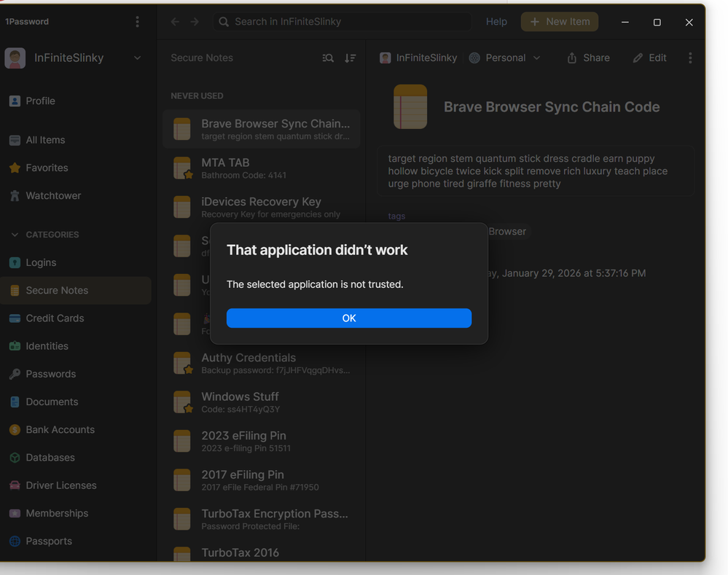Go to Credit Cards category
This screenshot has height=575, width=728.
pos(55,318)
